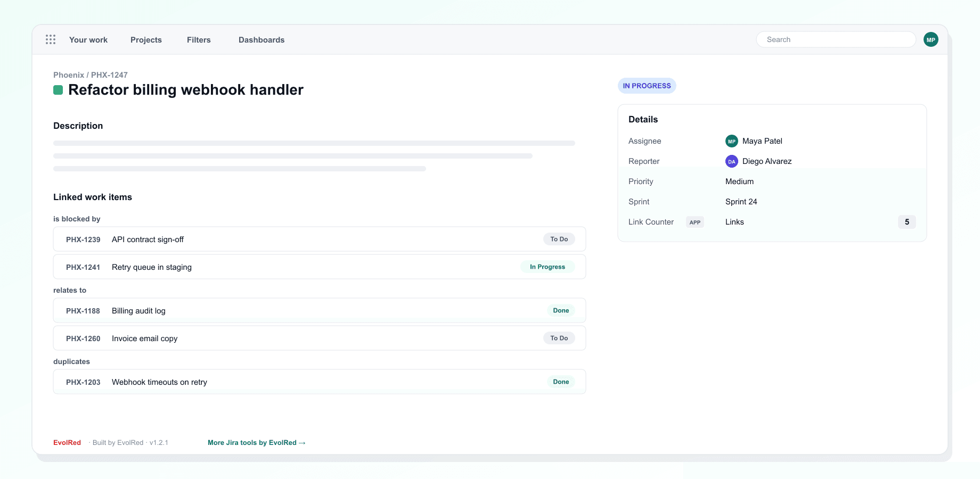Click the Linked work items heading
This screenshot has width=980, height=479.
click(93, 197)
